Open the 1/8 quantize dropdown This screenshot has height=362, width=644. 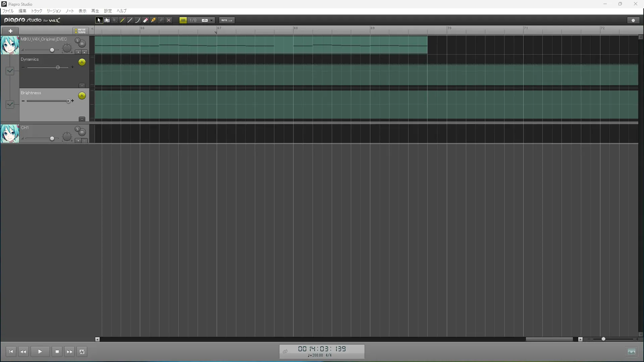click(211, 20)
